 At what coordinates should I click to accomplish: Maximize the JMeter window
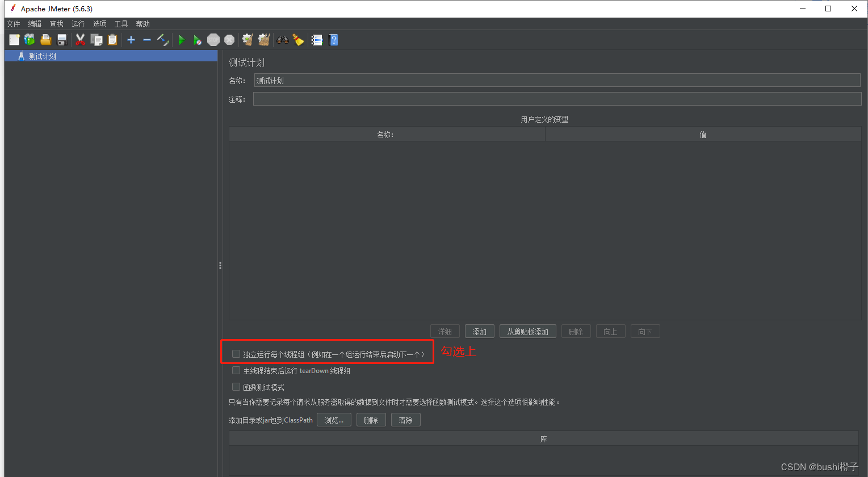point(828,9)
